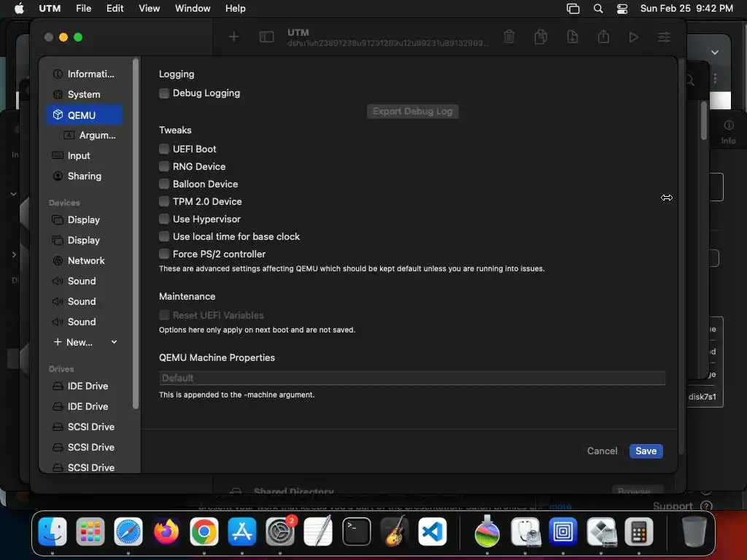Click the trash delete VM icon in toolbar
The height and width of the screenshot is (560, 747).
(x=508, y=36)
